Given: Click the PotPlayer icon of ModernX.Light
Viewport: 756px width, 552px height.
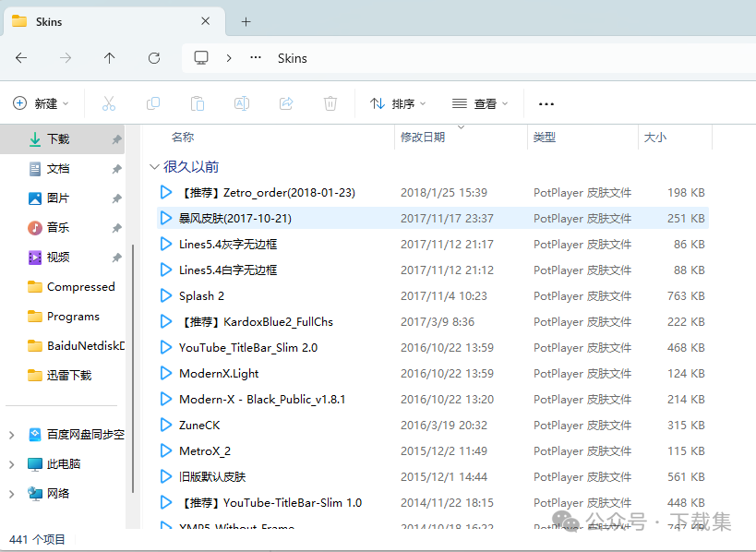Looking at the screenshot, I should pos(166,373).
